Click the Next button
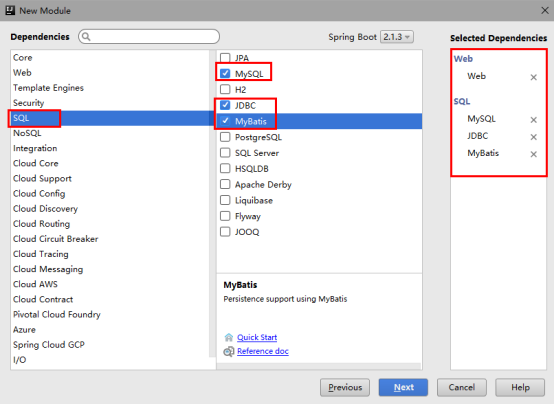This screenshot has width=554, height=404. point(403,387)
